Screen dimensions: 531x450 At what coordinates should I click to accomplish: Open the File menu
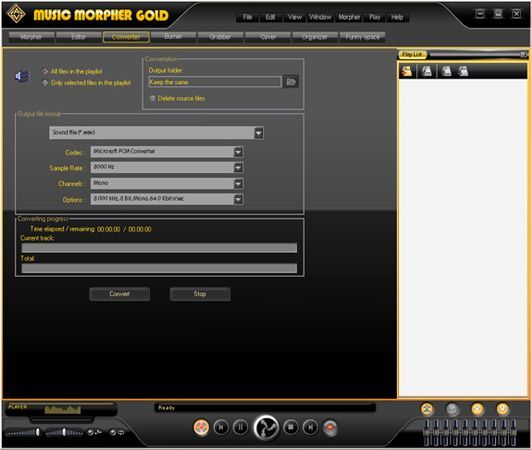[248, 17]
